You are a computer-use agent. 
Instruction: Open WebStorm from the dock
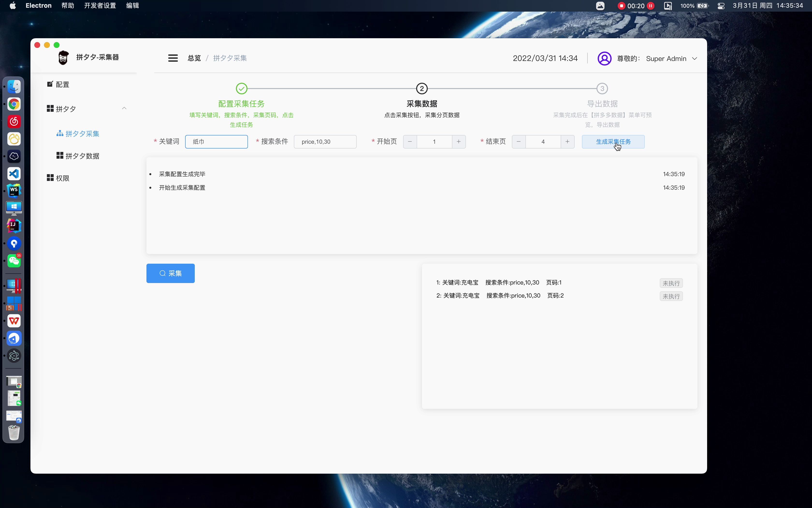pyautogui.click(x=14, y=191)
